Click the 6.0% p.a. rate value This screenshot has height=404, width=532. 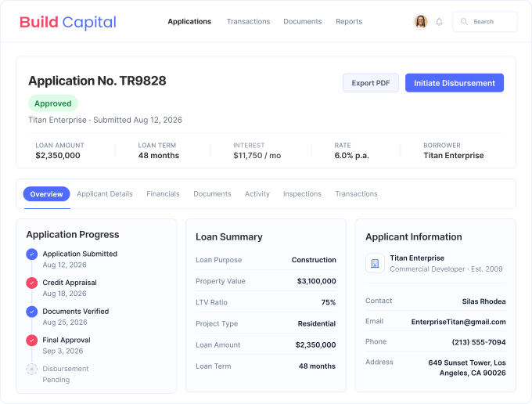point(351,156)
